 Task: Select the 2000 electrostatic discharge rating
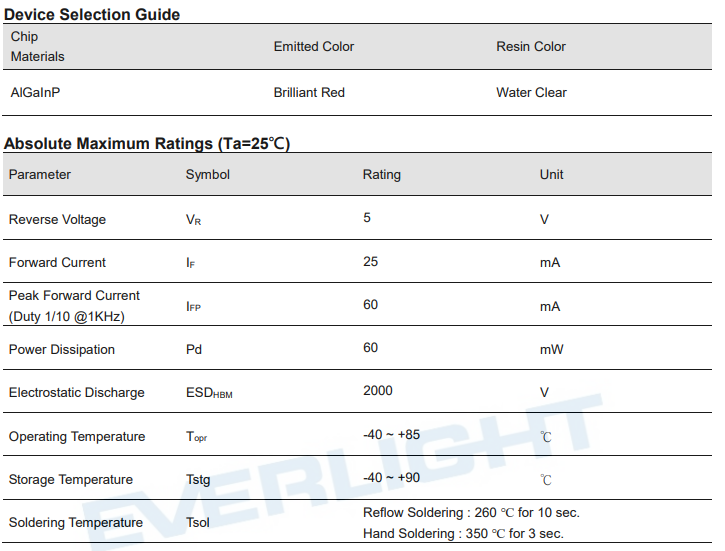pyautogui.click(x=378, y=391)
